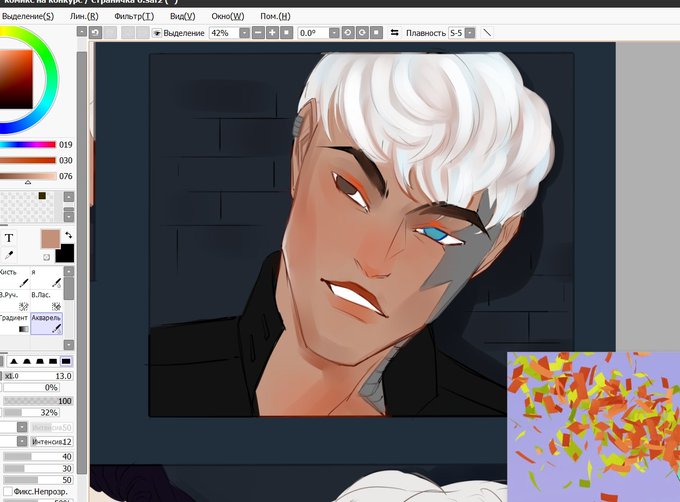This screenshot has width=680, height=502.
Task: Click the foreground skin-tone color swatch
Action: pyautogui.click(x=50, y=239)
